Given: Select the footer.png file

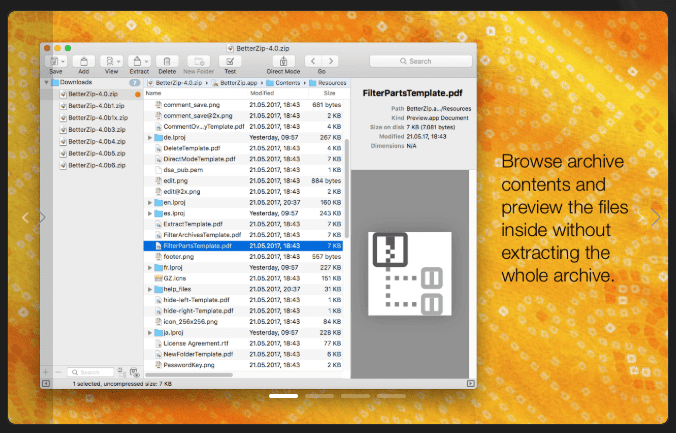Looking at the screenshot, I should tap(243, 257).
